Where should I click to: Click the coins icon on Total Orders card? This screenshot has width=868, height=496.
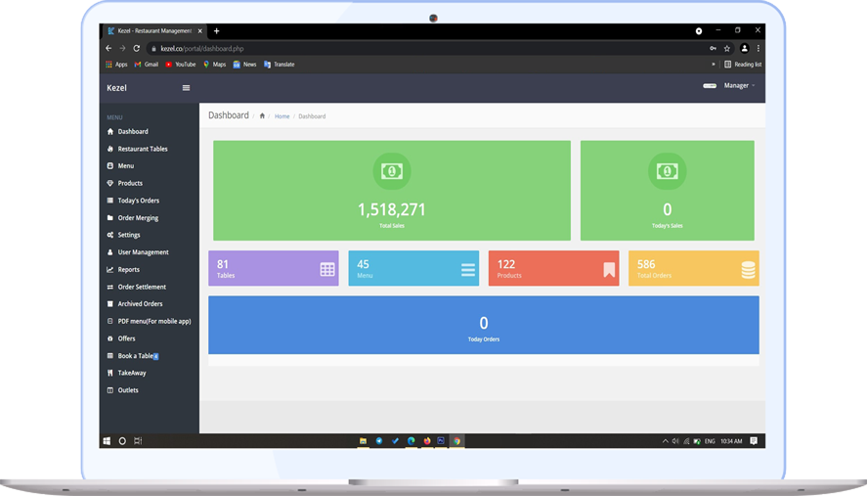coord(748,270)
